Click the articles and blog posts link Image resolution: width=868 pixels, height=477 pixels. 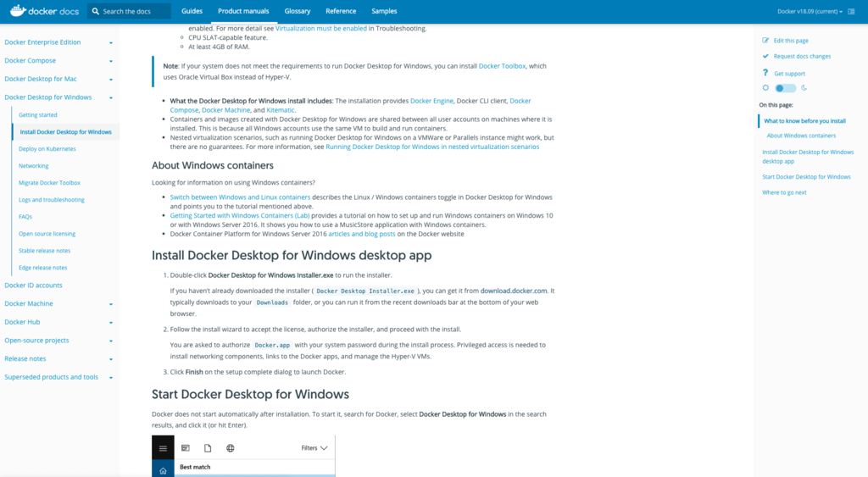(x=362, y=234)
